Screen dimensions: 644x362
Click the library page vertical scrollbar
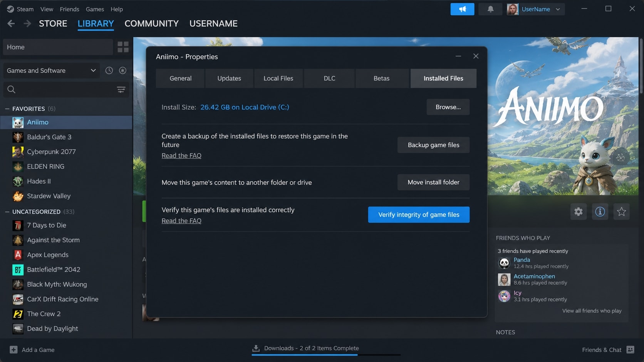pos(641,65)
